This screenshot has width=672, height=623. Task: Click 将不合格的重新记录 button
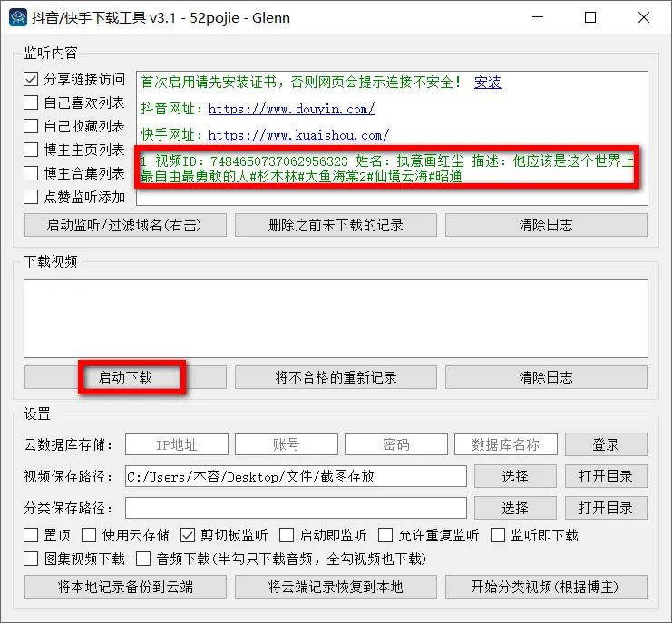[336, 377]
